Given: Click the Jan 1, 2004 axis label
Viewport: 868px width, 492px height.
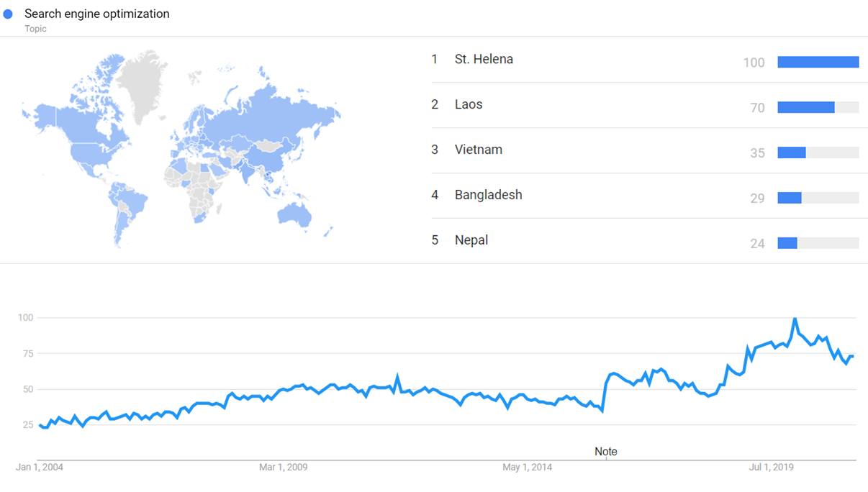Looking at the screenshot, I should coord(40,468).
